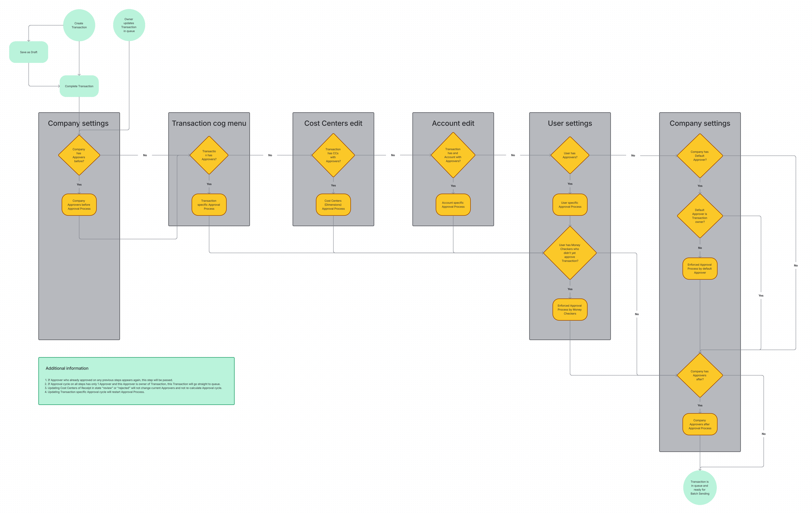Select Transaction is in queue end circle
This screenshot has height=514, width=812.
click(x=700, y=487)
